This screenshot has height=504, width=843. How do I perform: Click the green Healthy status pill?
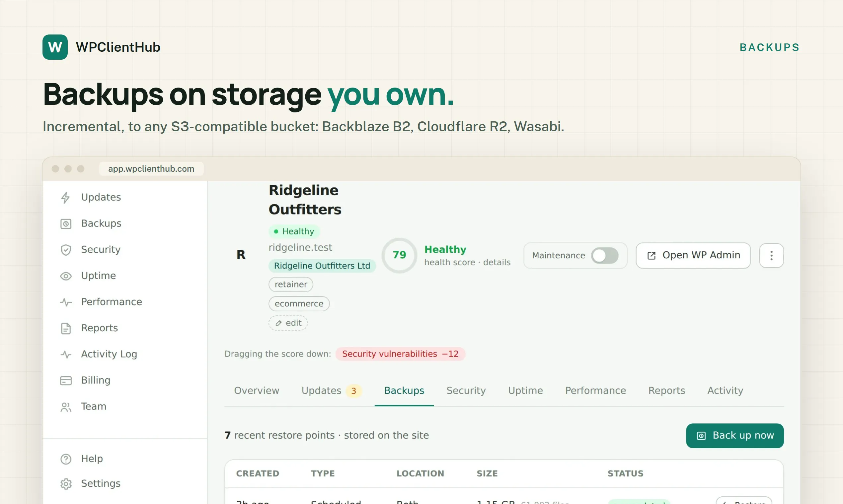coord(294,231)
